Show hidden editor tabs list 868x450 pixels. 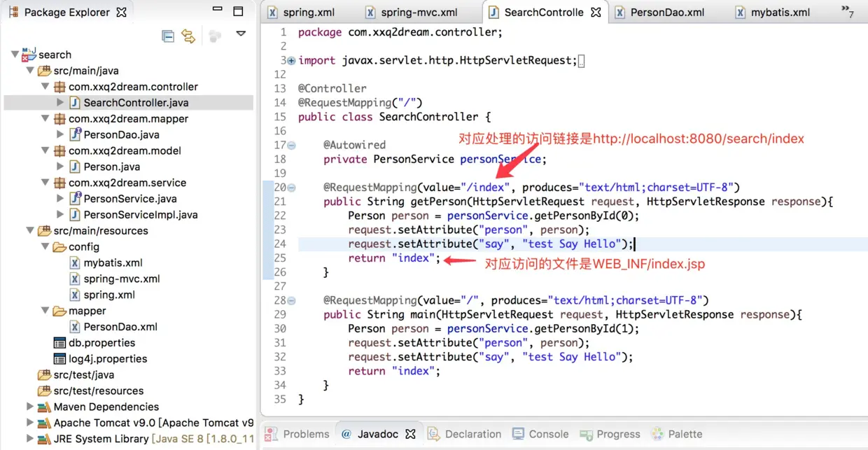pos(847,11)
